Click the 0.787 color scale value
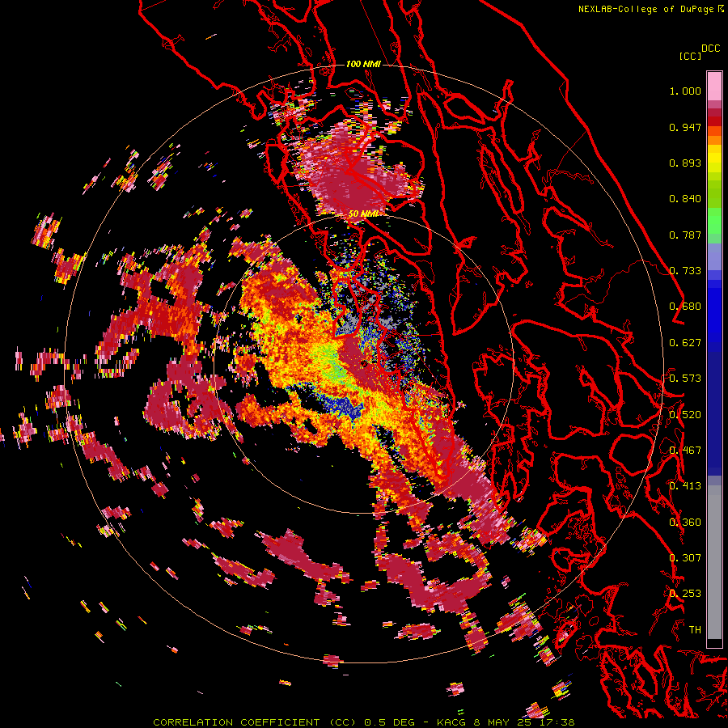Image resolution: width=728 pixels, height=728 pixels. pyautogui.click(x=685, y=235)
